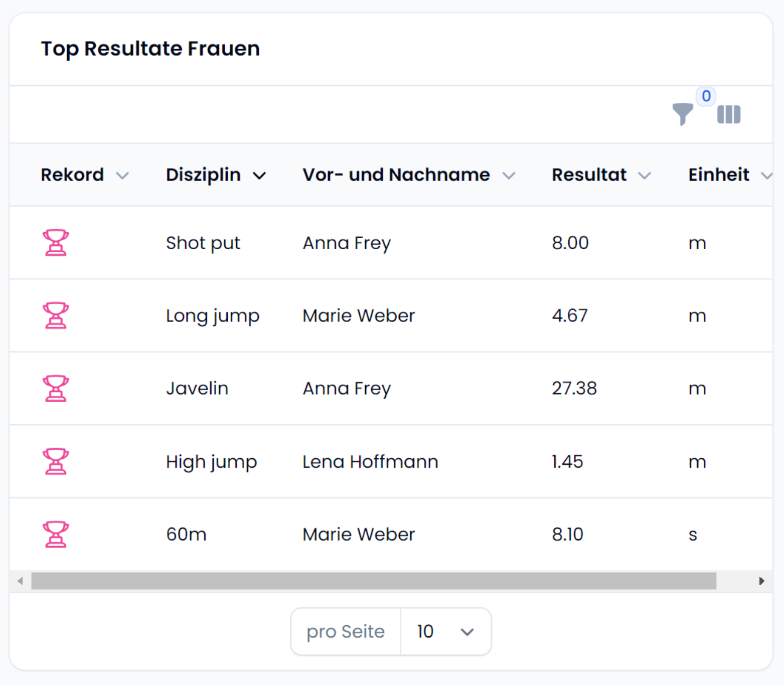Click the horizontal scrollbar thumb

point(374,581)
